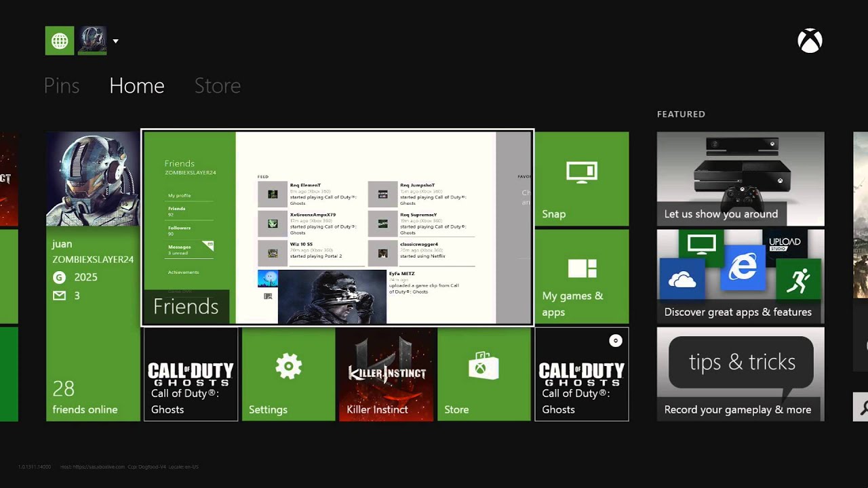Screen dimensions: 868x488
Task: Click the gamer profile avatar picture
Action: (x=93, y=179)
